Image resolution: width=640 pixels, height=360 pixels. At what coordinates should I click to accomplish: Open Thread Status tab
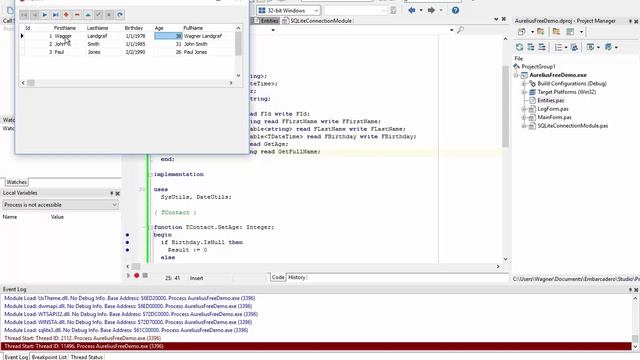pos(87,357)
